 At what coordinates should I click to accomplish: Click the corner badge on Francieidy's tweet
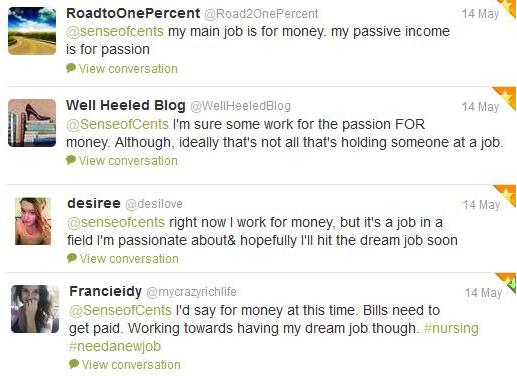[509, 282]
